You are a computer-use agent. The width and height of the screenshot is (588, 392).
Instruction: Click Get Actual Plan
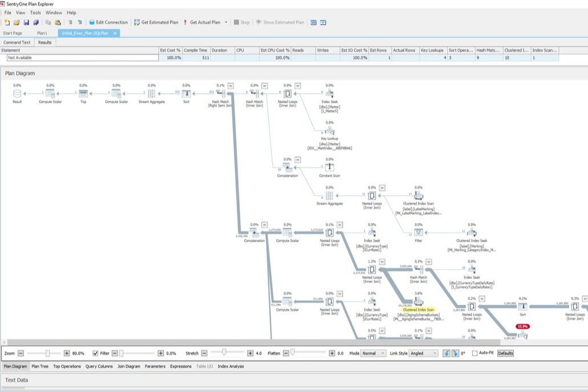pyautogui.click(x=202, y=22)
